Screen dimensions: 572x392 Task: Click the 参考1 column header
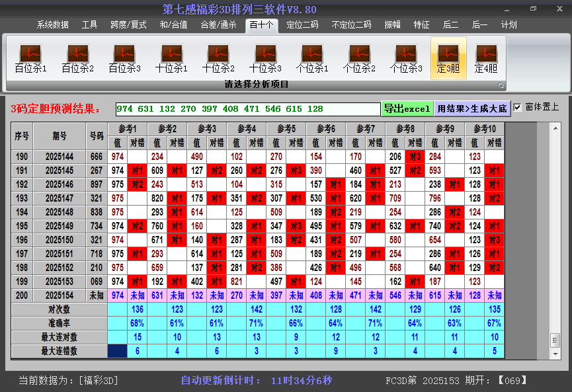coord(128,129)
